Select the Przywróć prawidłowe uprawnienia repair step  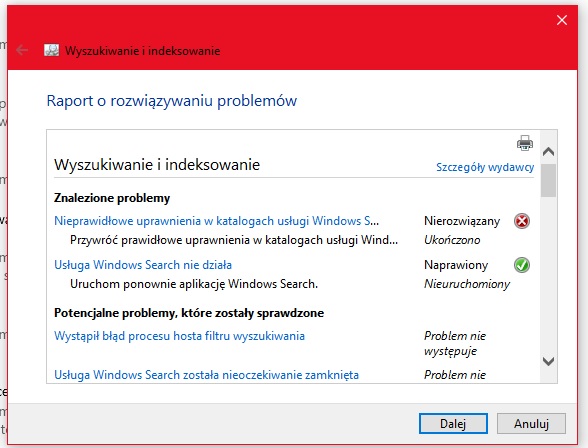234,240
